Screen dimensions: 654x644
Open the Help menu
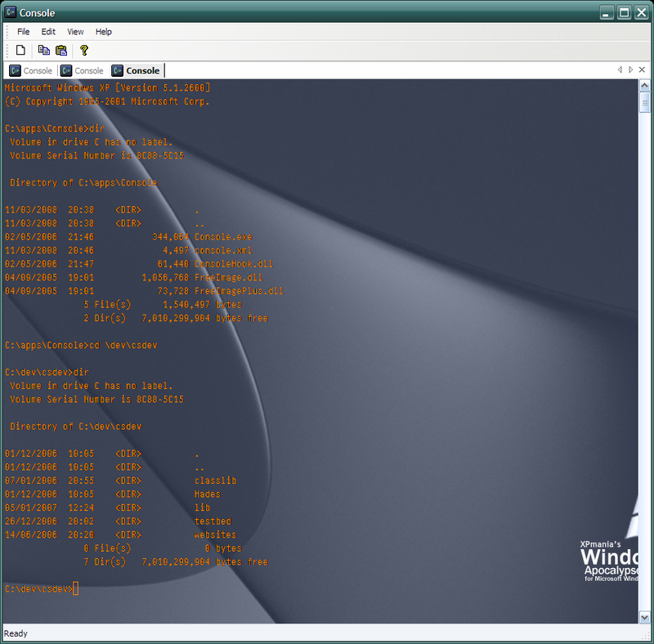tap(104, 32)
